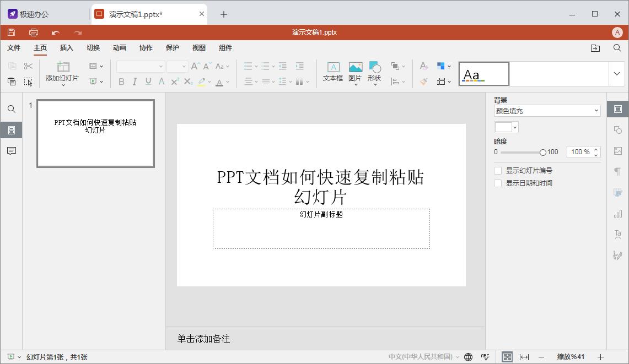Click the paste icon

pyautogui.click(x=12, y=82)
